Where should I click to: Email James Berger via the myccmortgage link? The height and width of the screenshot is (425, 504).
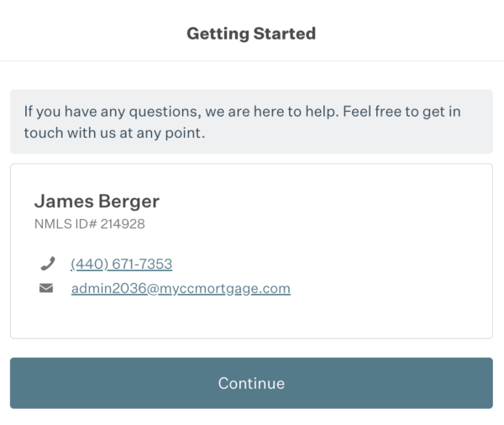coord(181,289)
